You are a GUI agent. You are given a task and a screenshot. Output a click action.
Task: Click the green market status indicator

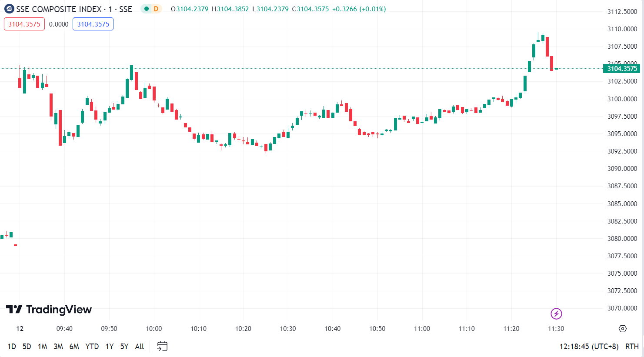(147, 9)
